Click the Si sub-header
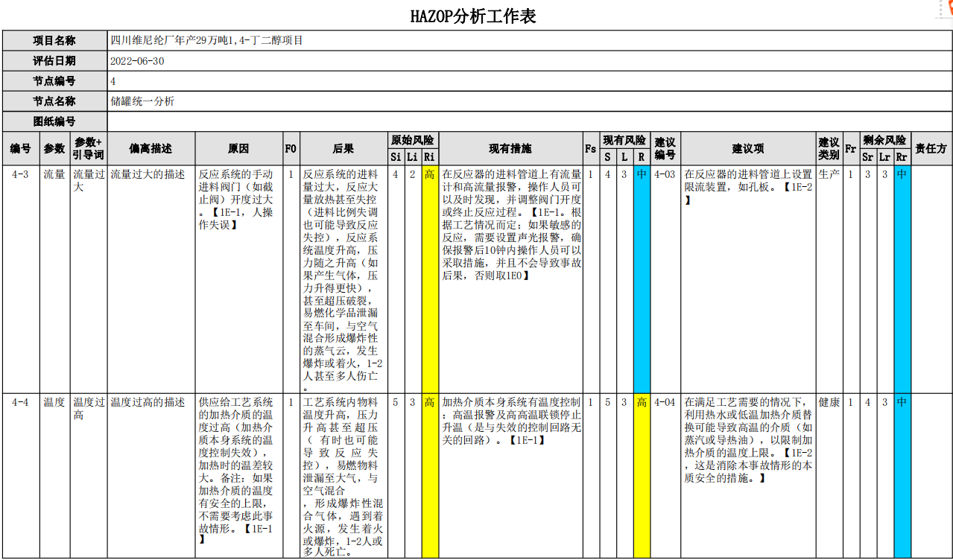Image resolution: width=953 pixels, height=560 pixels. (396, 157)
